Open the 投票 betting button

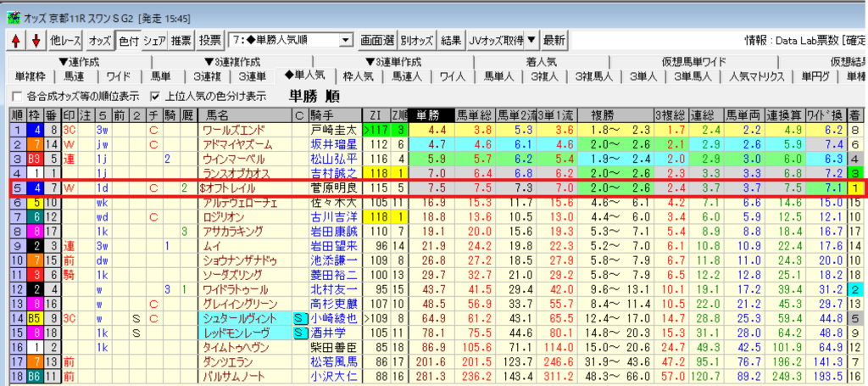click(x=209, y=40)
